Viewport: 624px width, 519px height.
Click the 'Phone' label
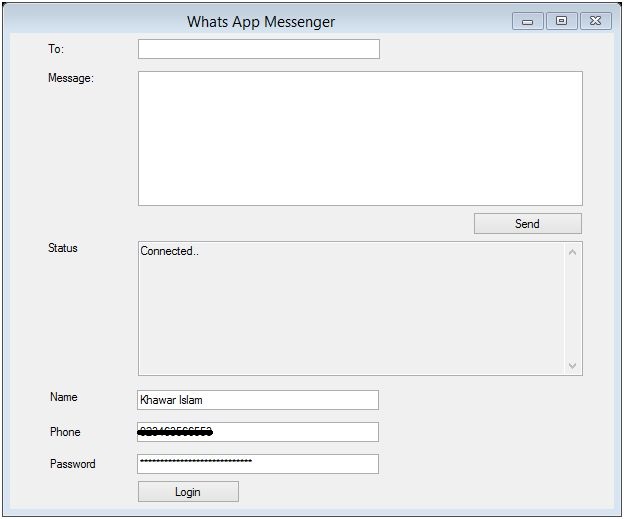pos(65,432)
